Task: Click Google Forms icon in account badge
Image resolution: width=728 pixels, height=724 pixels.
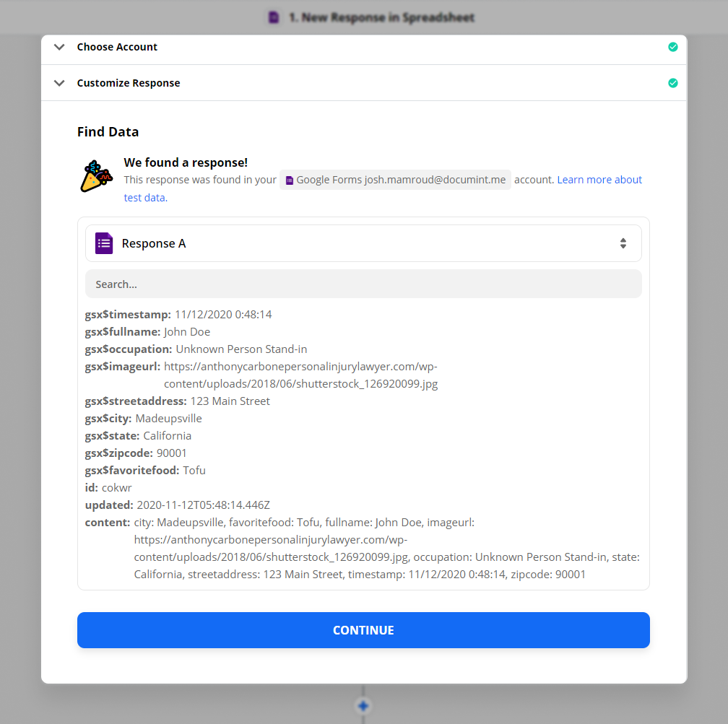Action: 290,180
